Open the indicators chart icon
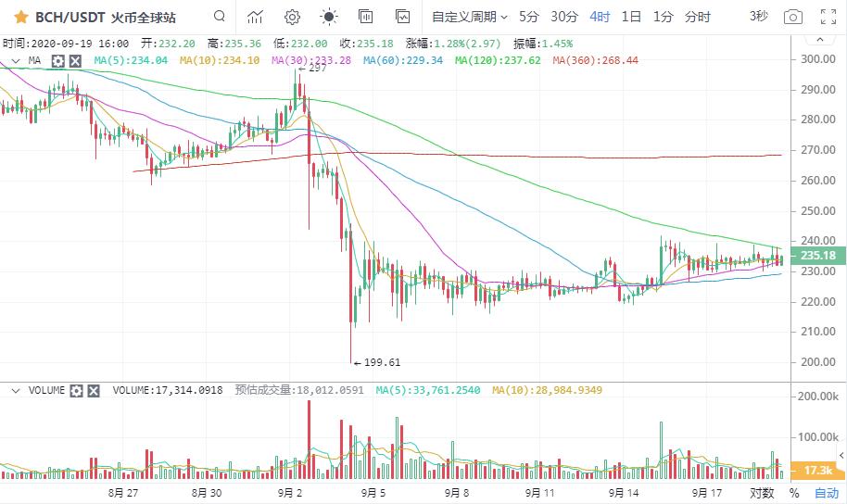This screenshot has height=504, width=847. [x=255, y=17]
